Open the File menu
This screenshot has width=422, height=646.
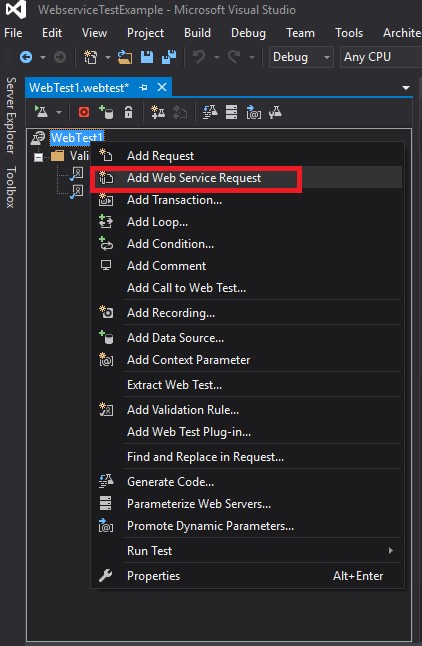pyautogui.click(x=13, y=33)
